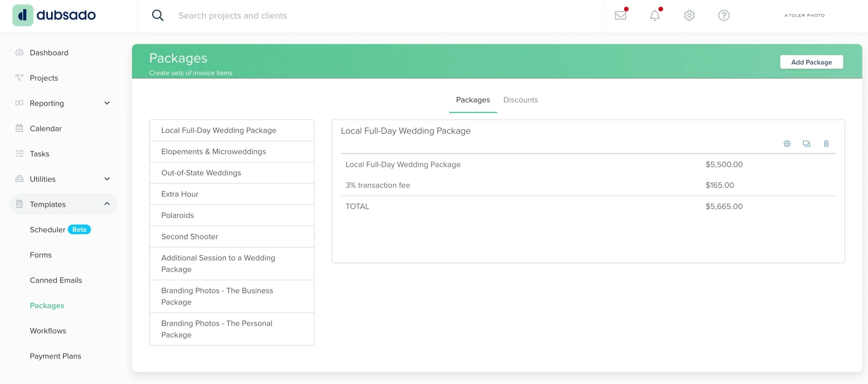Open the Atoler Photo account menu
This screenshot has width=868, height=384.
click(804, 15)
